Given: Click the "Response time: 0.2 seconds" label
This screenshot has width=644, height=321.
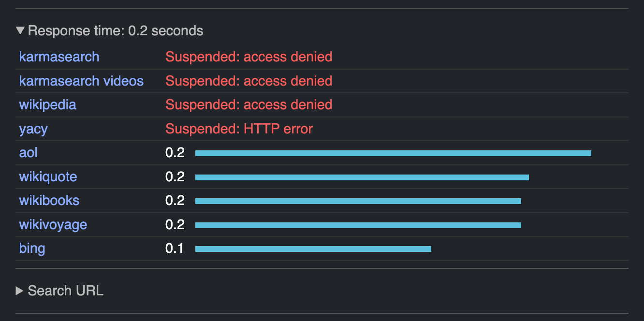Looking at the screenshot, I should (116, 31).
